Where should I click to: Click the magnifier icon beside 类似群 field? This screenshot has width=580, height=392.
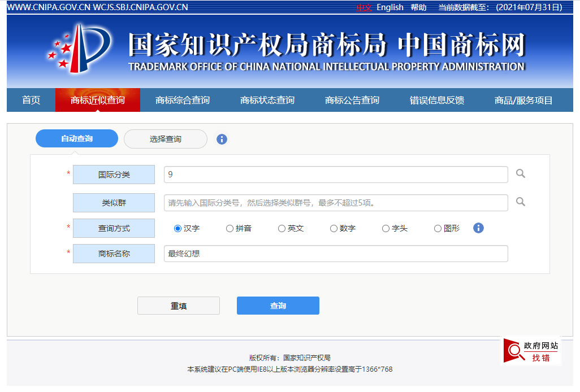521,202
